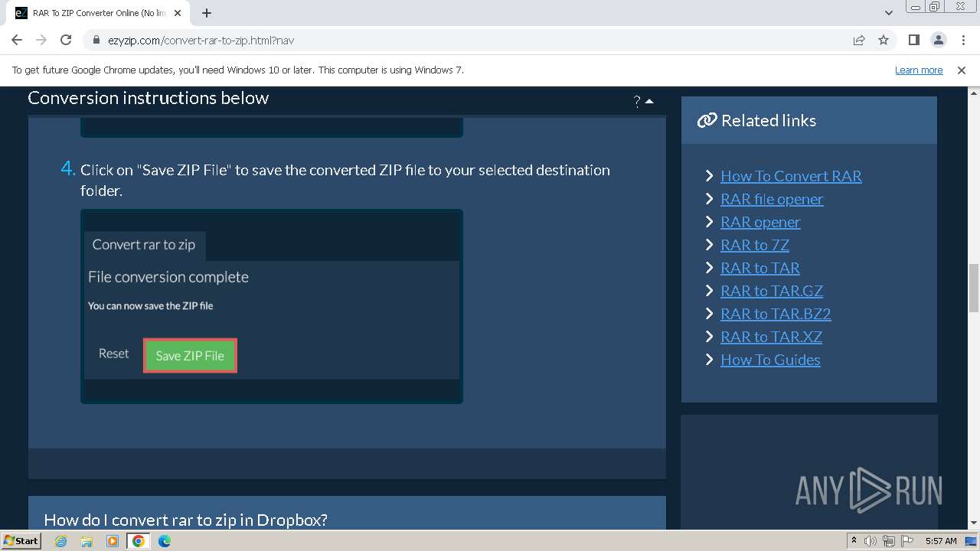Screen dimensions: 980x551
Task: Open RAR to TAR.XZ link
Action: click(x=771, y=337)
